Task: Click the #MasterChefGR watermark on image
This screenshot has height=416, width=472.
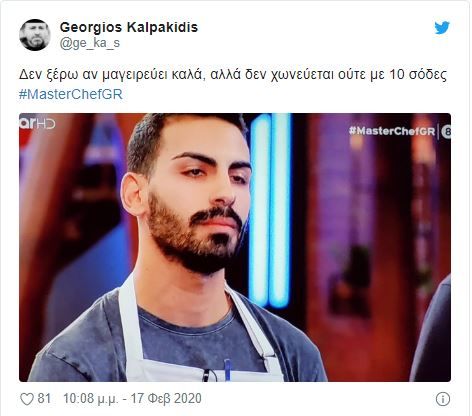Action: pyautogui.click(x=392, y=131)
